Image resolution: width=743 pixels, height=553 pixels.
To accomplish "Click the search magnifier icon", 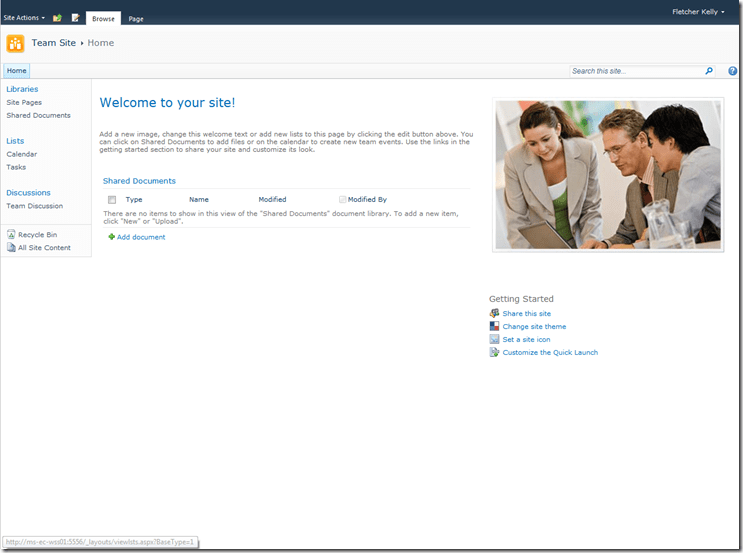I will tap(709, 71).
